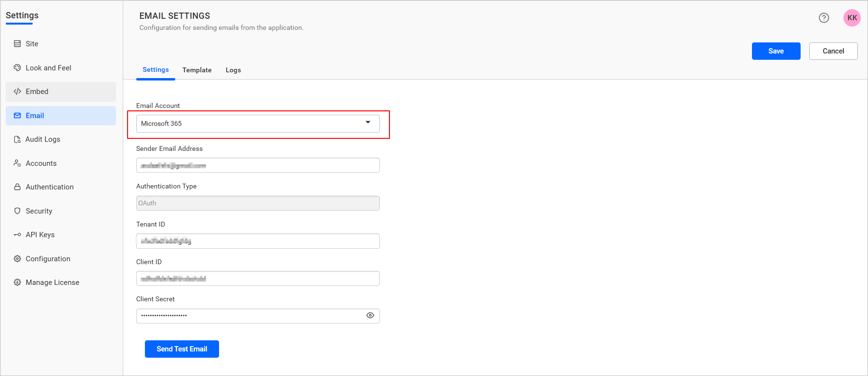This screenshot has height=376, width=868.
Task: Open the Audit Logs page
Action: point(61,139)
